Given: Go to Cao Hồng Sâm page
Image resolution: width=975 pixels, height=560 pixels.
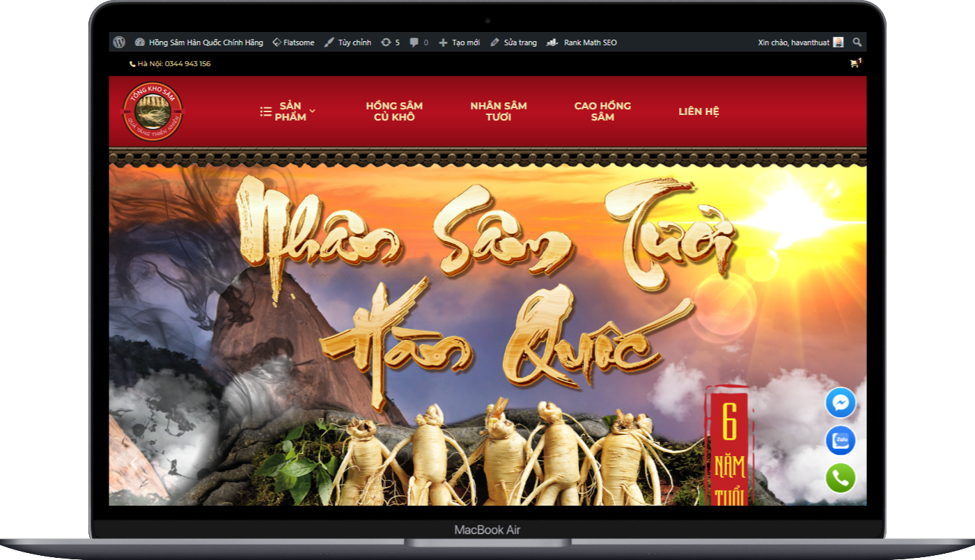Looking at the screenshot, I should [x=602, y=111].
